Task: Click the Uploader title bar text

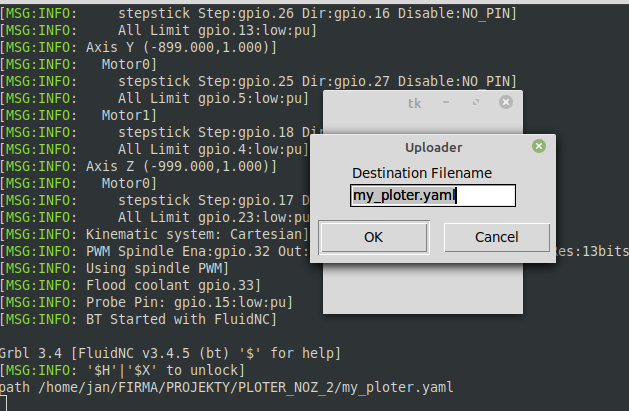Action: click(434, 148)
